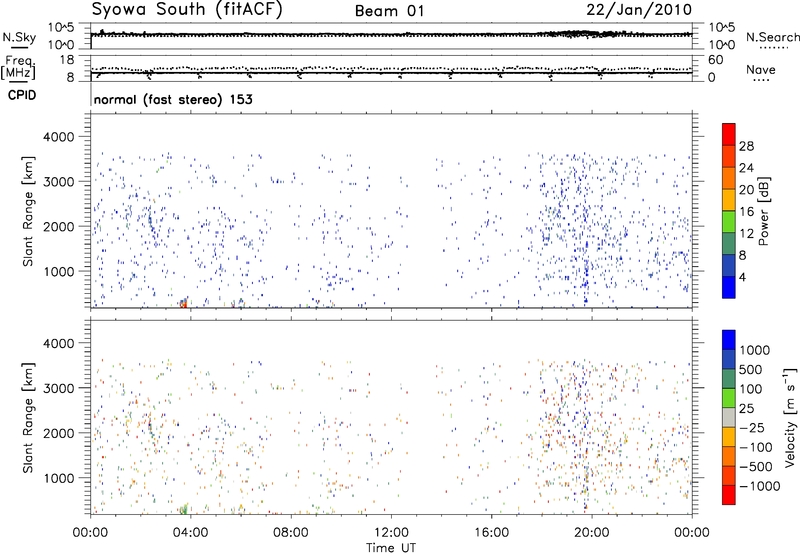The height and width of the screenshot is (554, 800).
Task: Select 'normal (fast stereo) 153' mode text
Action: [173, 99]
